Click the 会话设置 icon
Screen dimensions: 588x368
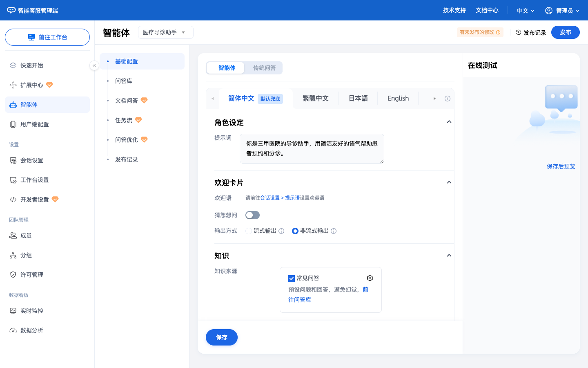click(x=13, y=160)
